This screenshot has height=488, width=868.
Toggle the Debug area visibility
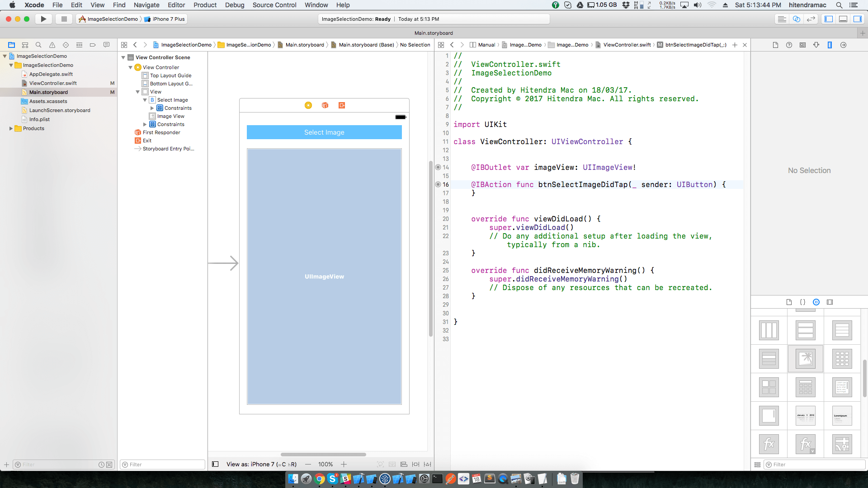[x=843, y=19]
